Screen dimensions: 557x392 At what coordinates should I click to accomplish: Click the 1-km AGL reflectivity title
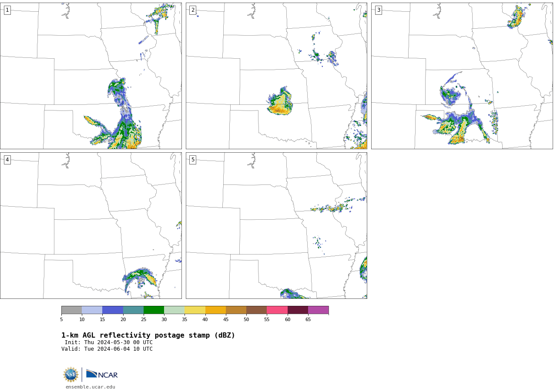pyautogui.click(x=148, y=335)
